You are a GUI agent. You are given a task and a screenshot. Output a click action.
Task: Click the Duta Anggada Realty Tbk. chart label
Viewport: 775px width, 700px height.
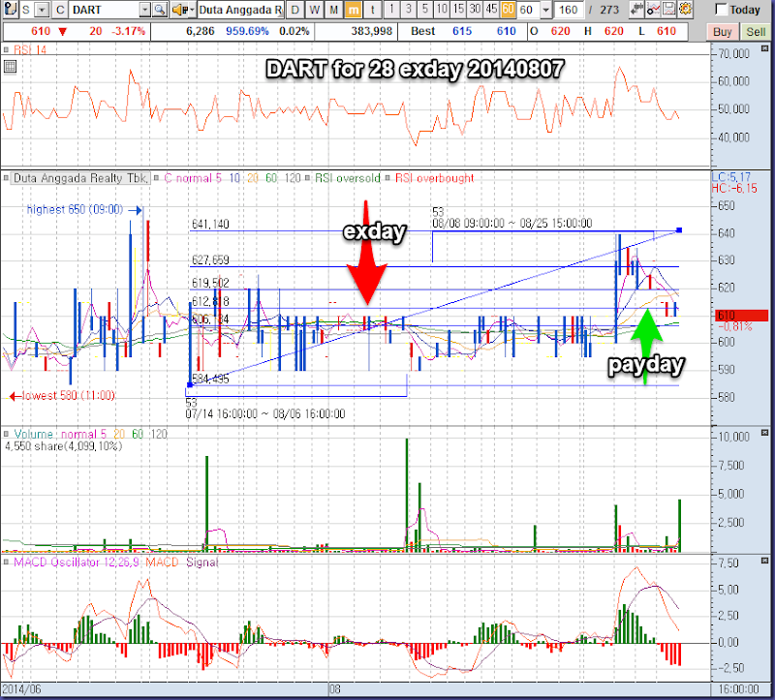pos(80,178)
